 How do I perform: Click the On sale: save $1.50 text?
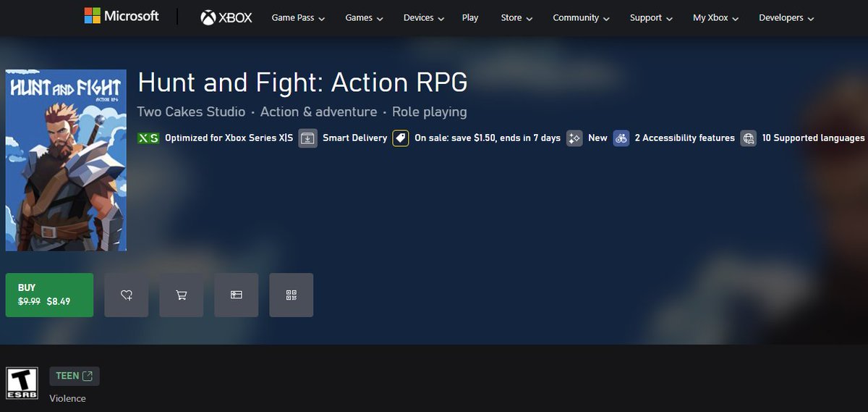(x=488, y=138)
